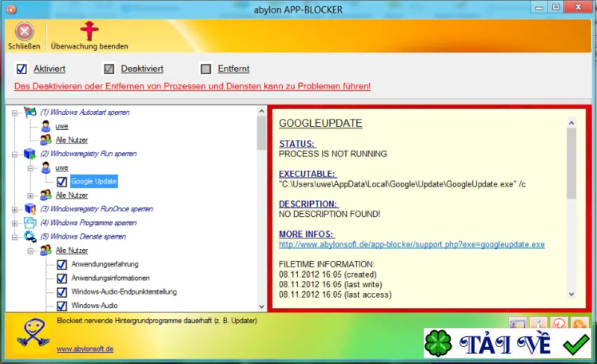Click the info 'i' icon in bottom bar

click(x=537, y=323)
